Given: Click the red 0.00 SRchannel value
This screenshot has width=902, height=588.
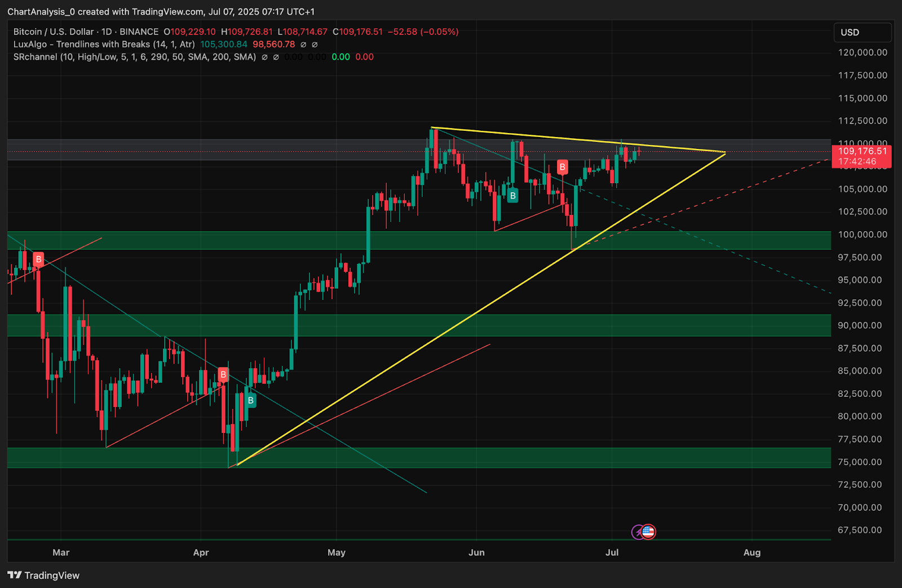Looking at the screenshot, I should [x=365, y=56].
